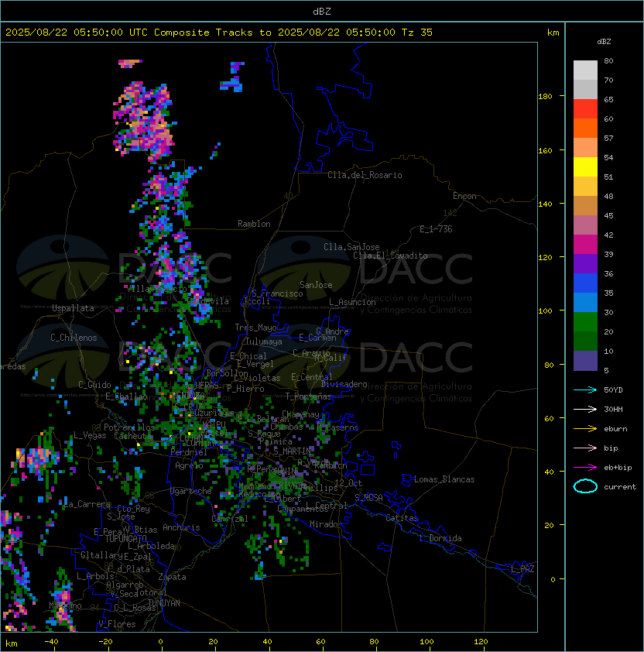644x652 pixels.
Task: Click the 'km' label in top-right header
Action: click(x=553, y=33)
